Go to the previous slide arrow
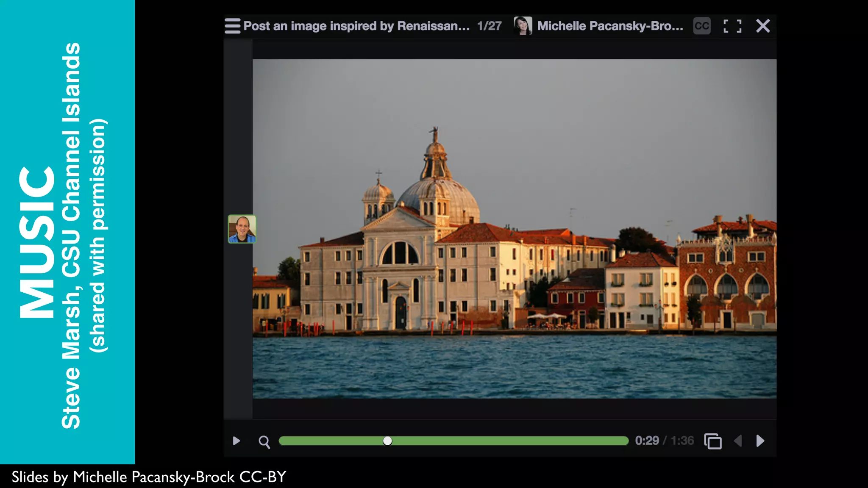Viewport: 868px width, 488px height. pos(738,441)
